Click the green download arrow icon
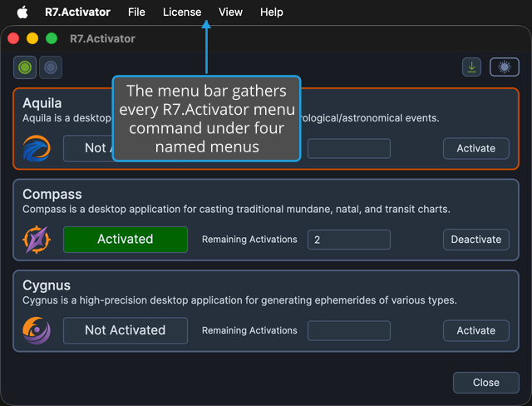 coord(471,67)
